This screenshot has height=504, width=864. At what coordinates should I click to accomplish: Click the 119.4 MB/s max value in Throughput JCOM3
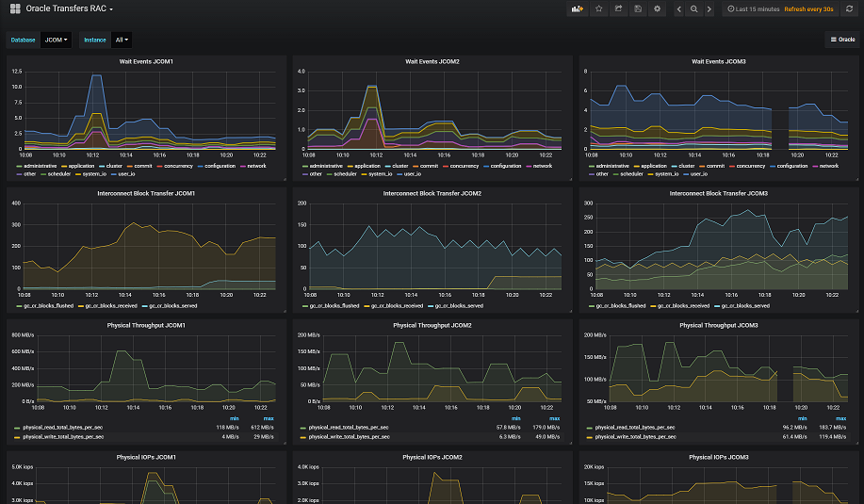pyautogui.click(x=832, y=437)
